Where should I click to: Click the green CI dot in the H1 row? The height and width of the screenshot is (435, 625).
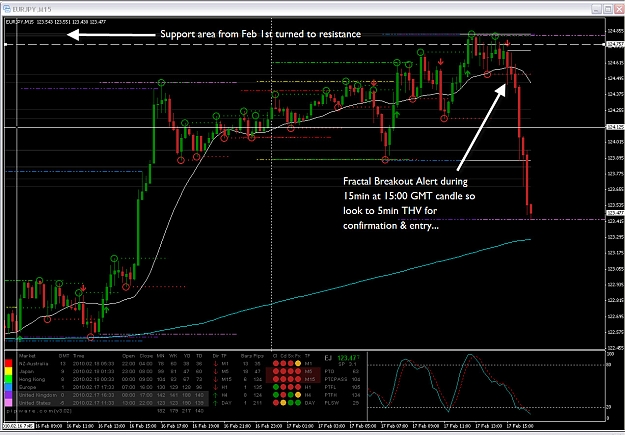(275, 387)
